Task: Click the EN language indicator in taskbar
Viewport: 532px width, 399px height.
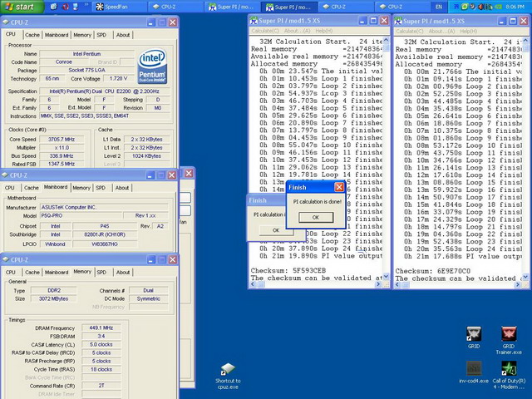Action: coord(439,7)
